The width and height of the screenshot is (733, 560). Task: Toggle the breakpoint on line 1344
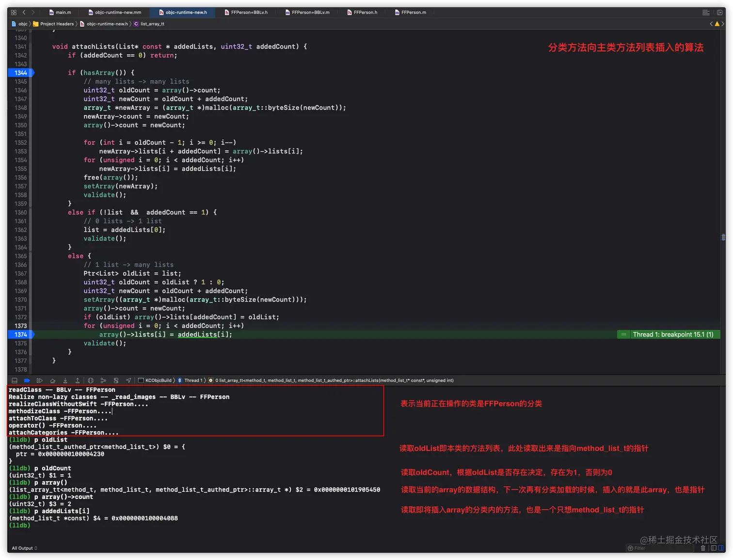click(20, 73)
